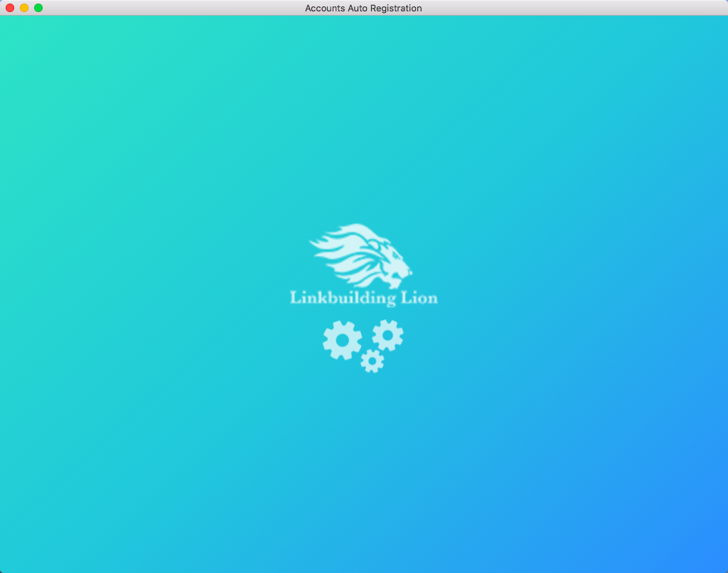
Task: Click the word "Lion" in brand text
Action: [420, 298]
